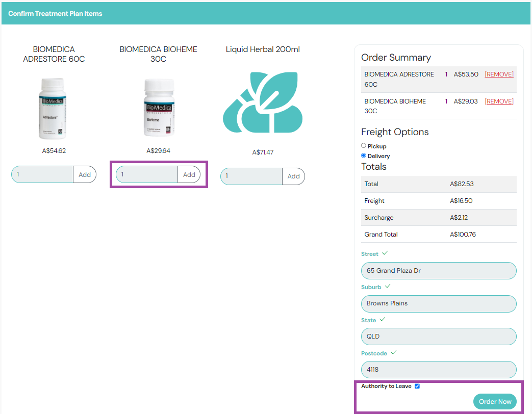The height and width of the screenshot is (414, 532).
Task: Focus quantity field for Adrestore 60C
Action: click(x=42, y=174)
